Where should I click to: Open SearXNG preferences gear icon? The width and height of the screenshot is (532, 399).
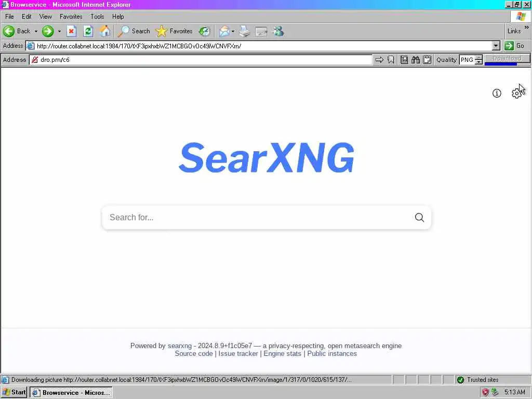point(517,94)
